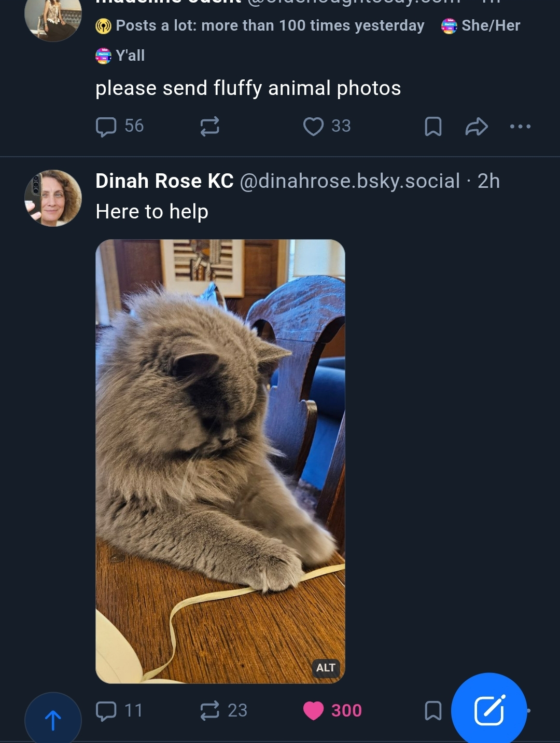Tap the 'Posts a lot' label
This screenshot has height=743, width=560.
pos(260,25)
